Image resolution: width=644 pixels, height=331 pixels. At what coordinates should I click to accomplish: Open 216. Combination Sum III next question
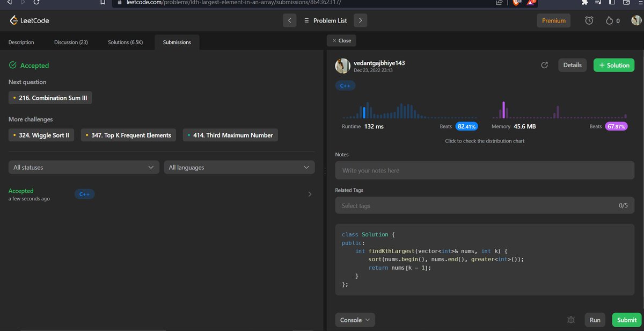[50, 98]
